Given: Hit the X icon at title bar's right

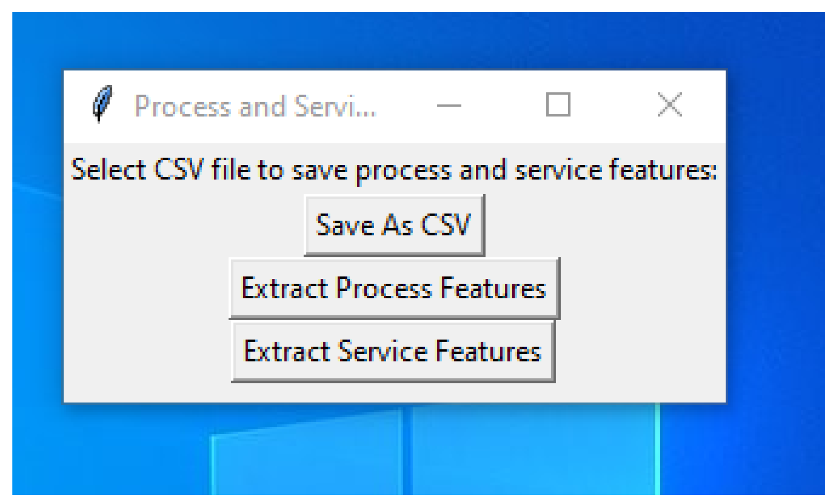Looking at the screenshot, I should (669, 105).
